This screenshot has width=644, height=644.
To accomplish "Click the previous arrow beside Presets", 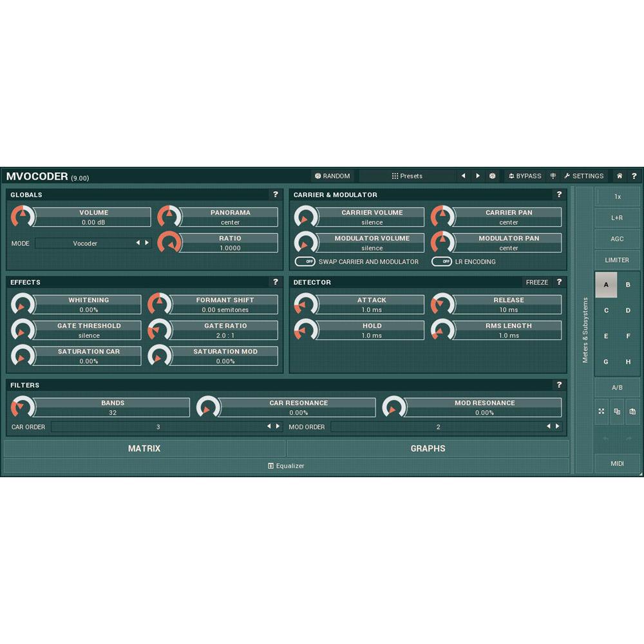I will [463, 176].
